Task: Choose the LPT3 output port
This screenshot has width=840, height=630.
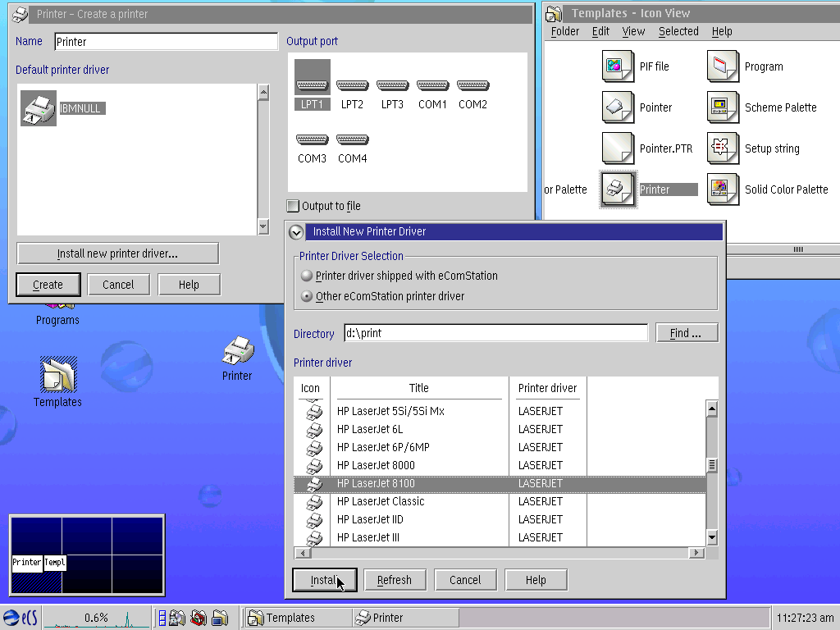Action: coord(392,85)
